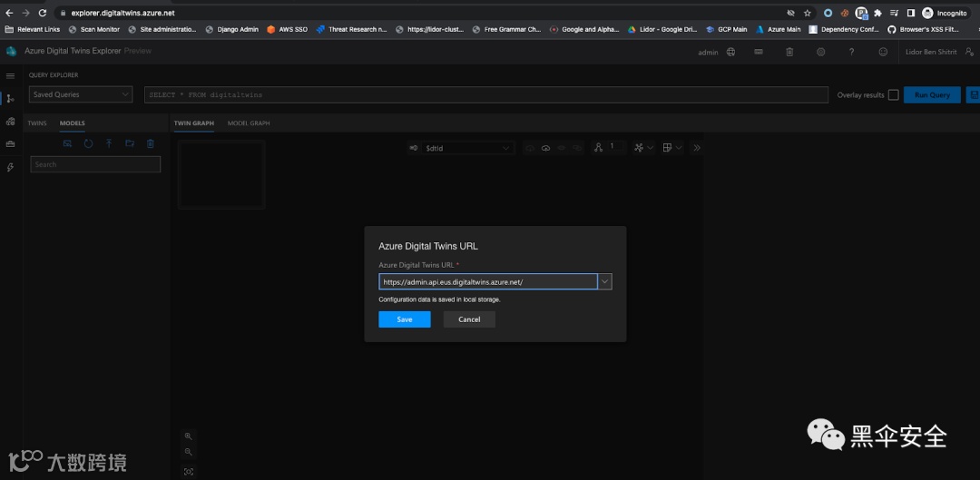This screenshot has width=980, height=480.
Task: Zoom out on the twin graph
Action: pos(188,452)
